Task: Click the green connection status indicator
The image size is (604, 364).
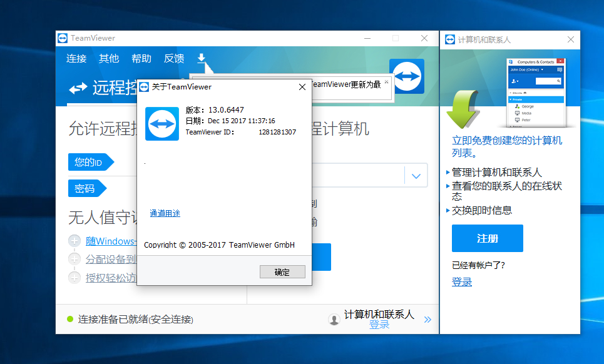Action: coord(70,319)
